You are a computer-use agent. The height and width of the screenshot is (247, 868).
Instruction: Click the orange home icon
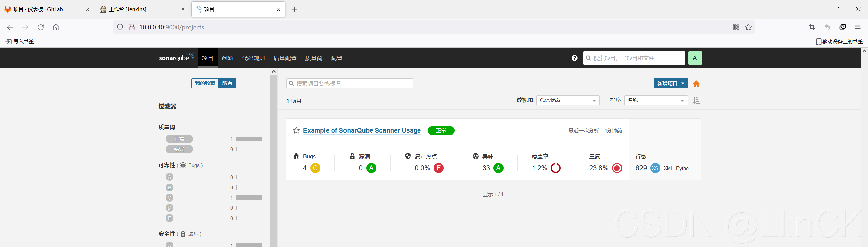coord(696,84)
